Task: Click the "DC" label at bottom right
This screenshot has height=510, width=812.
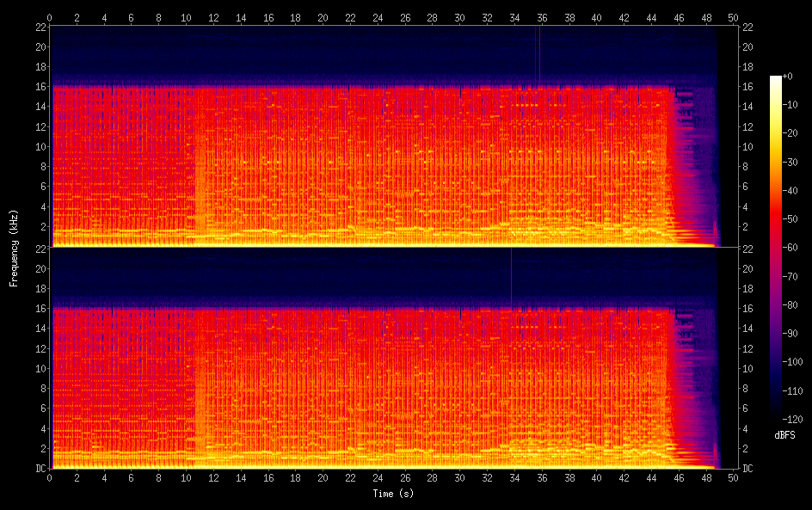Action: tap(747, 469)
